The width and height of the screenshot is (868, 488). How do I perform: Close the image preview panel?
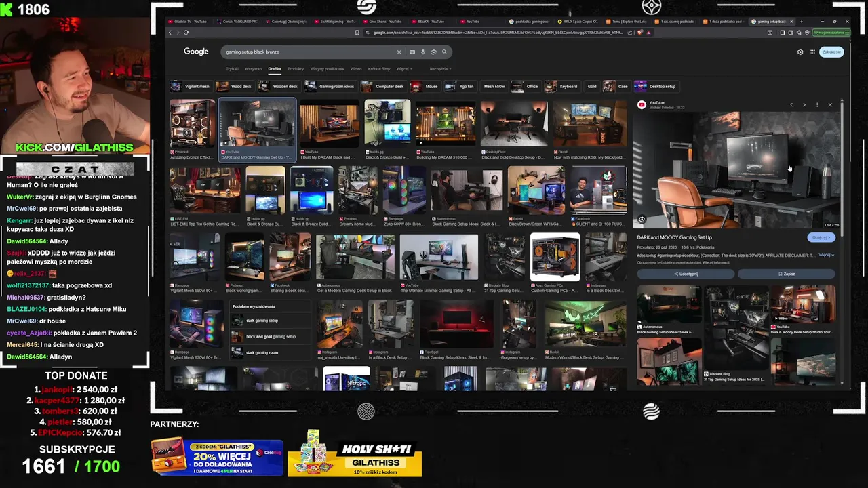point(830,104)
